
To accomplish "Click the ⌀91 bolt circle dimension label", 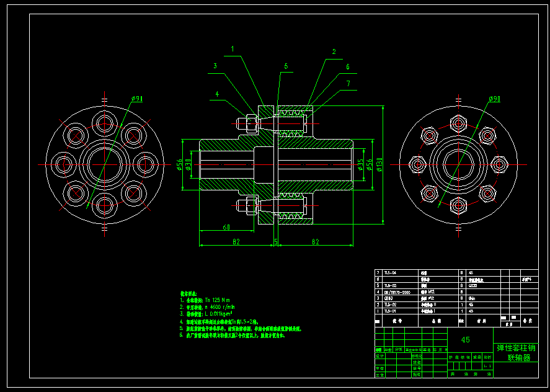I will (137, 99).
